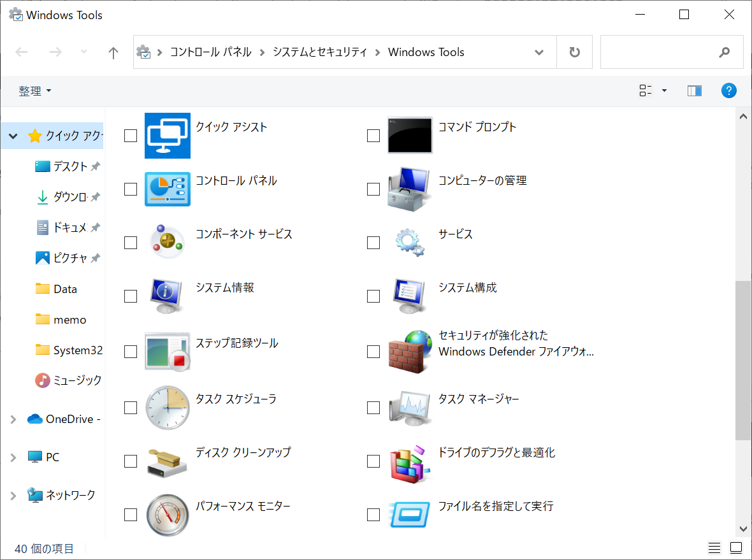Select the システム情報 icon
The height and width of the screenshot is (560, 752).
[166, 296]
